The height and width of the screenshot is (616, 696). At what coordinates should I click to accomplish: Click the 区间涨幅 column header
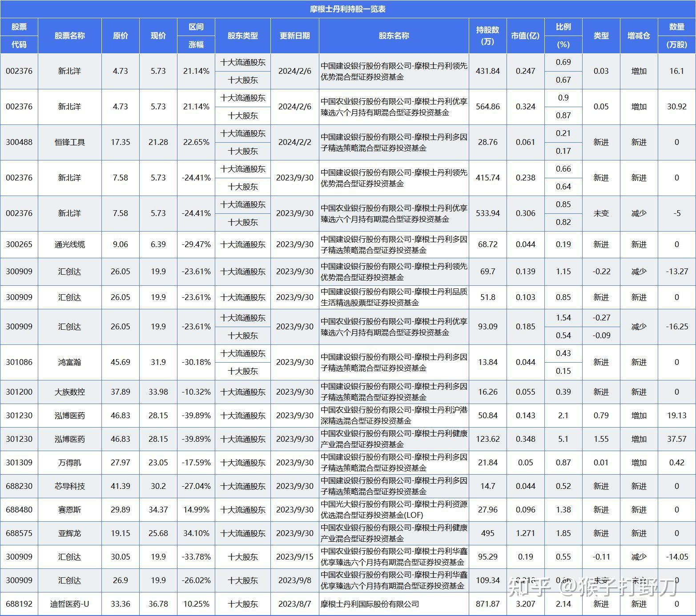point(196,36)
